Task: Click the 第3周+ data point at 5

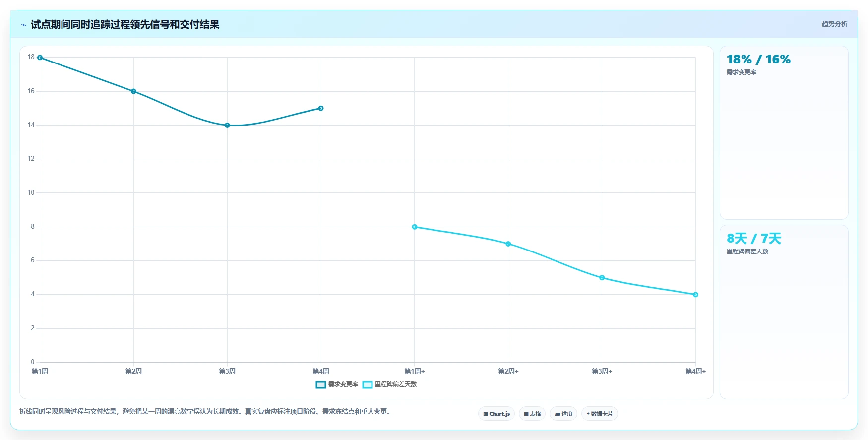Action: tap(602, 278)
